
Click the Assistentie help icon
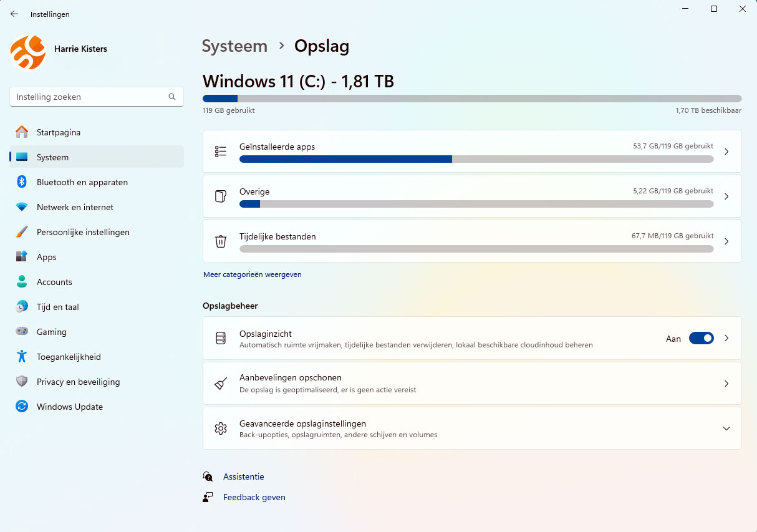click(x=208, y=476)
